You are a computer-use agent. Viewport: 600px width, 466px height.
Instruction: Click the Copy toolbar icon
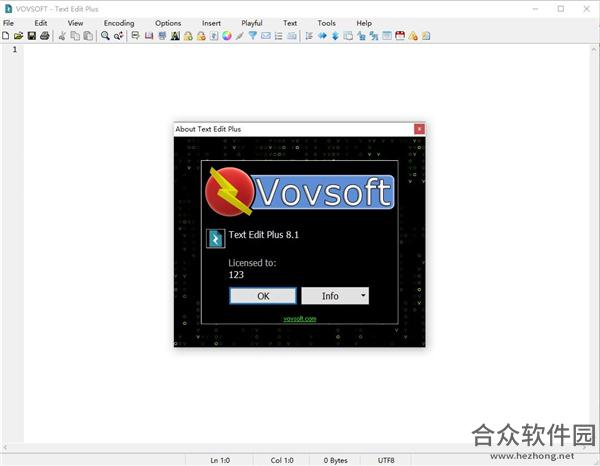tap(75, 36)
